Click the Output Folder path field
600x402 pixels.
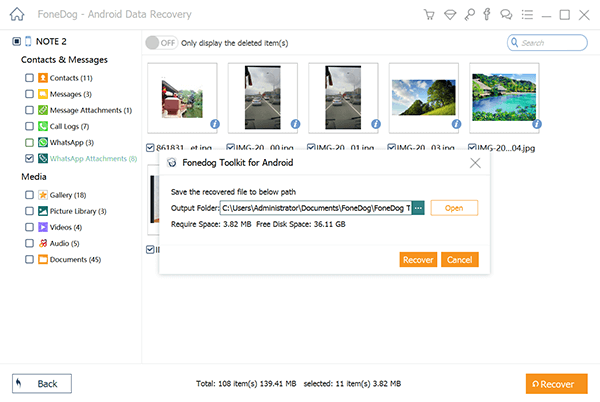click(316, 208)
